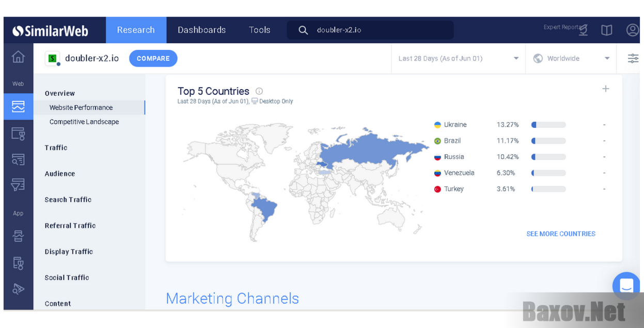This screenshot has height=328, width=644.
Task: Open the Overview section
Action: (x=60, y=93)
